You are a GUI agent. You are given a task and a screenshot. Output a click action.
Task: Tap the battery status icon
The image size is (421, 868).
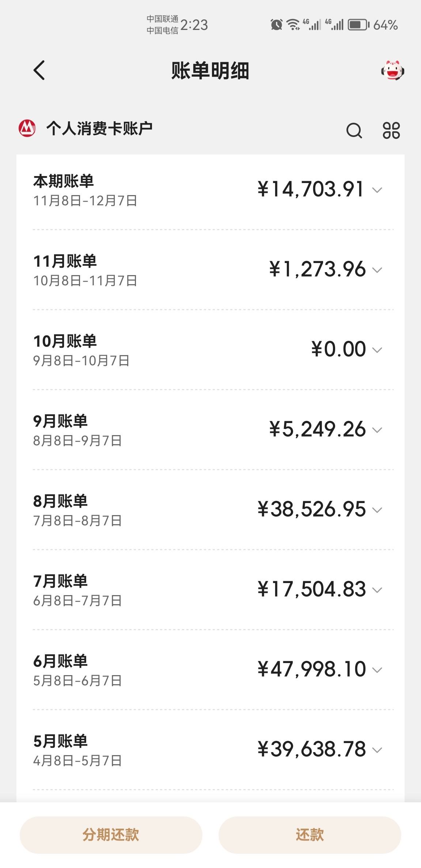(x=359, y=25)
